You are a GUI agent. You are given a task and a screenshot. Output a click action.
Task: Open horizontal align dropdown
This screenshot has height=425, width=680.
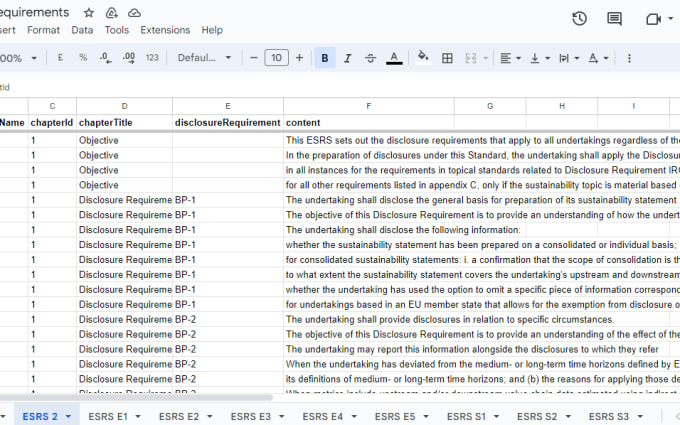(510, 58)
